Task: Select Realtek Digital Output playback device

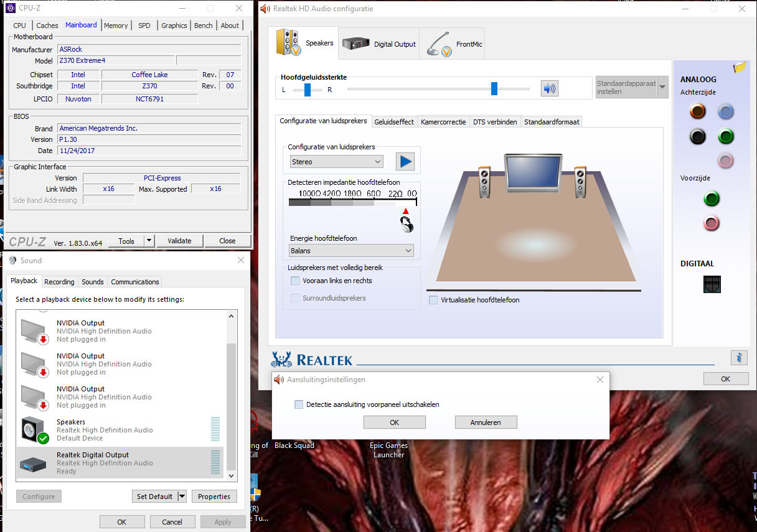Action: coord(120,463)
